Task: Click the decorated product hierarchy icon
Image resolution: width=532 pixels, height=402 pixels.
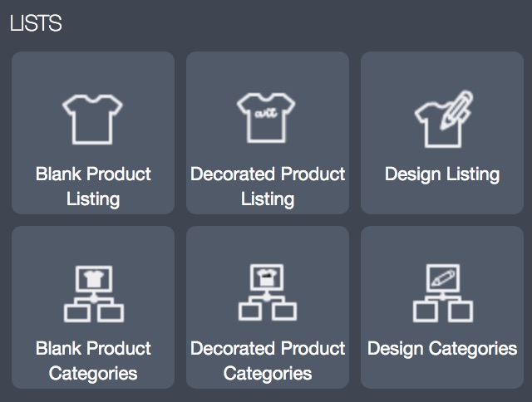Action: [268, 292]
